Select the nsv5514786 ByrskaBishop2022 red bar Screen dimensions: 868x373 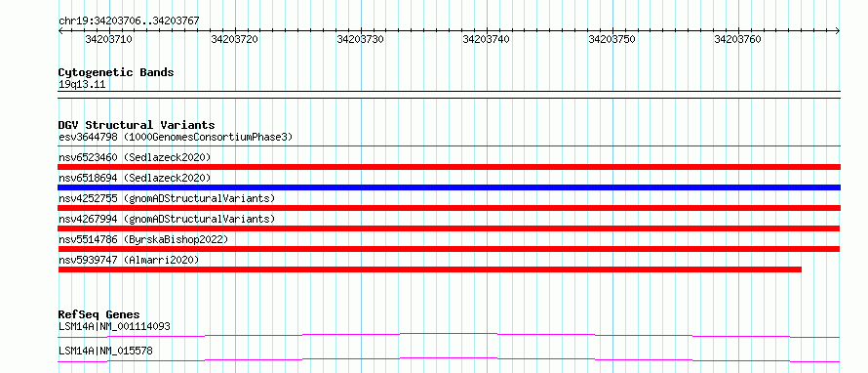pos(449,249)
